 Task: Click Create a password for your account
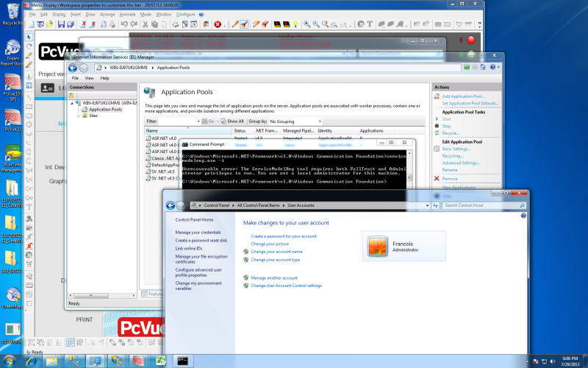click(x=284, y=236)
